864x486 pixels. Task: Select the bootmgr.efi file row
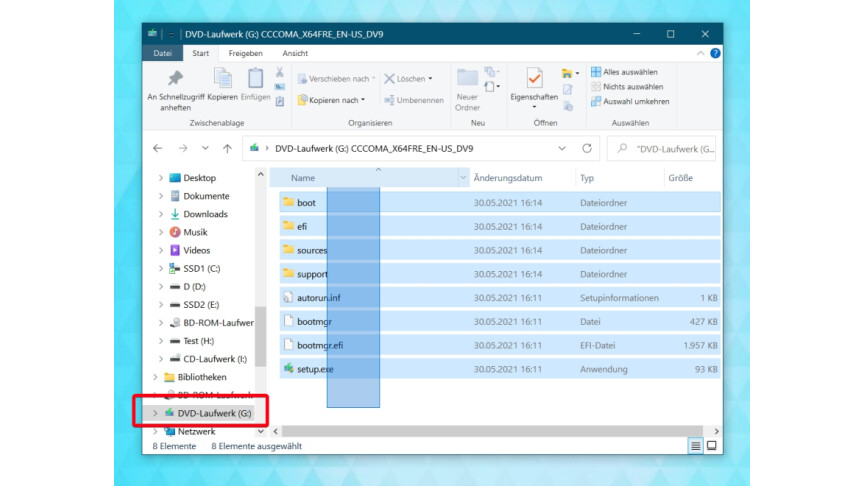(x=500, y=345)
